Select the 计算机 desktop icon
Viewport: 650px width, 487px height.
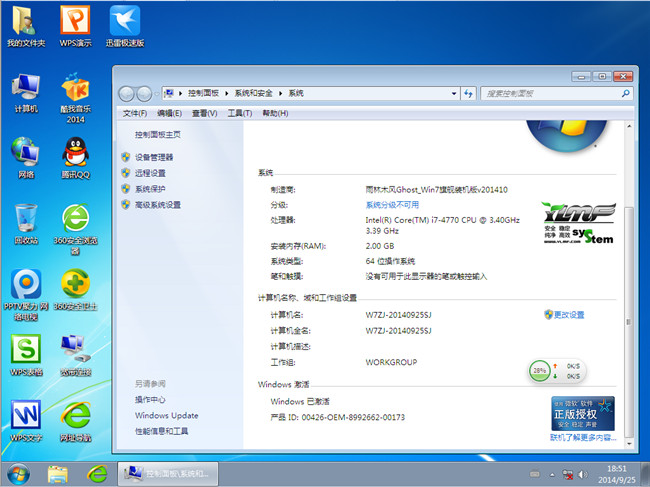point(26,93)
